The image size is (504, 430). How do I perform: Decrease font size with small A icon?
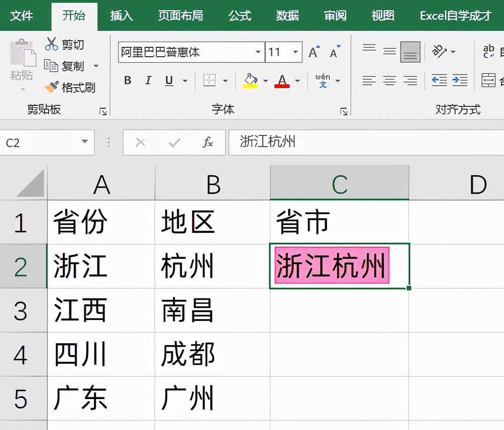pyautogui.click(x=335, y=52)
